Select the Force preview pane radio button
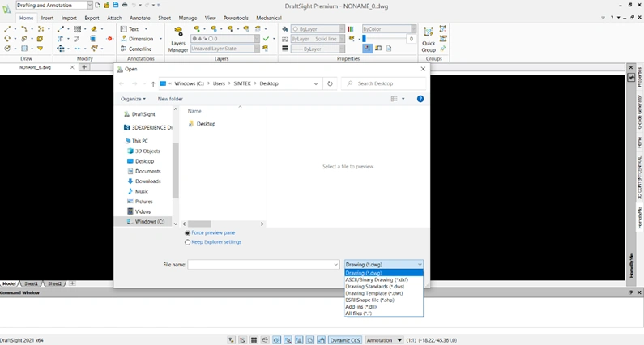Screen dimensions: 644x345 (x=187, y=233)
